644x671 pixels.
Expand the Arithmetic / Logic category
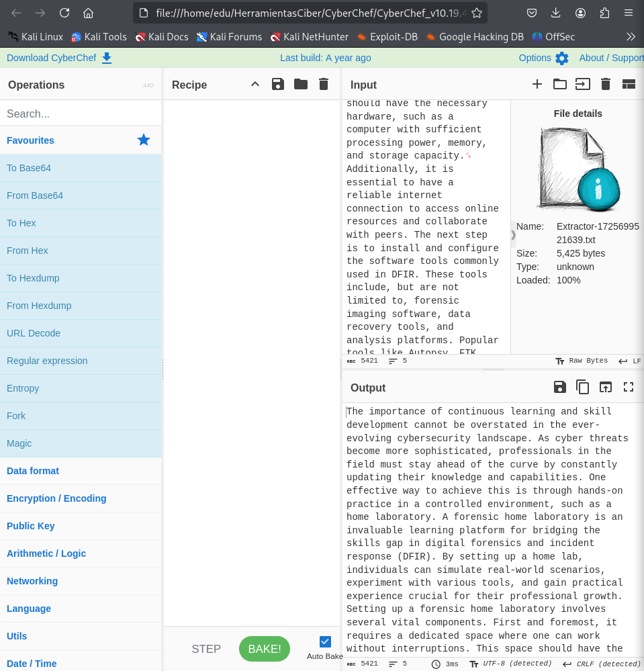click(81, 553)
